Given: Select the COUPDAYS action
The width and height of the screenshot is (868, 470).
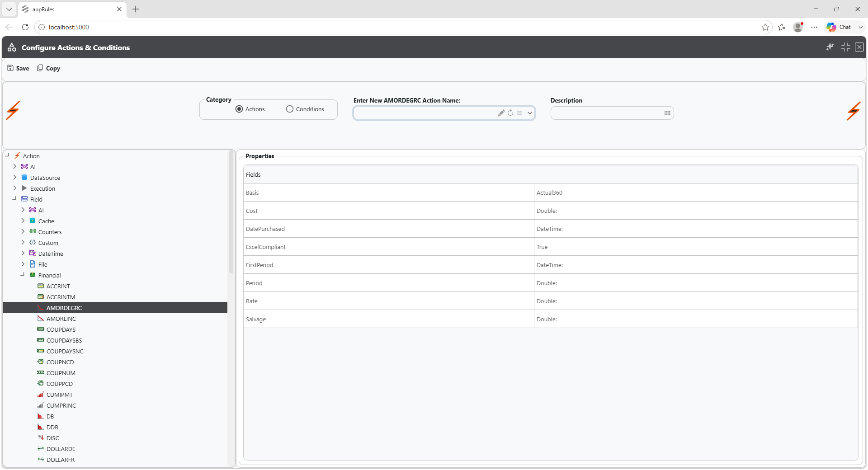Looking at the screenshot, I should (x=61, y=329).
